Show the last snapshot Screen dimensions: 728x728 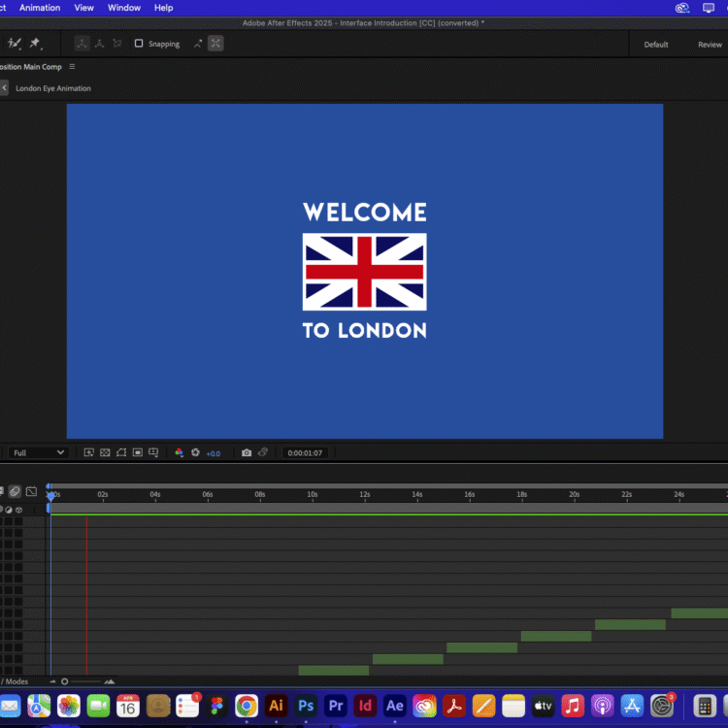coord(263,452)
